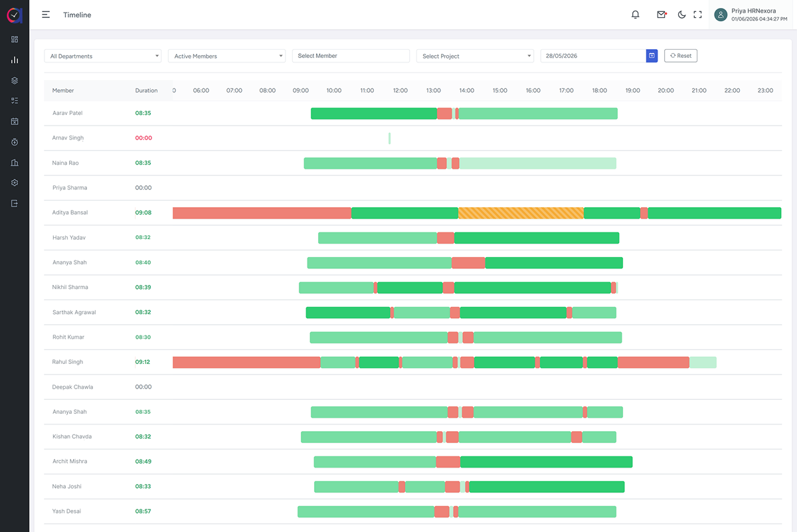This screenshot has width=797, height=532.
Task: Click the date field showing 28/05/2026
Action: 593,56
